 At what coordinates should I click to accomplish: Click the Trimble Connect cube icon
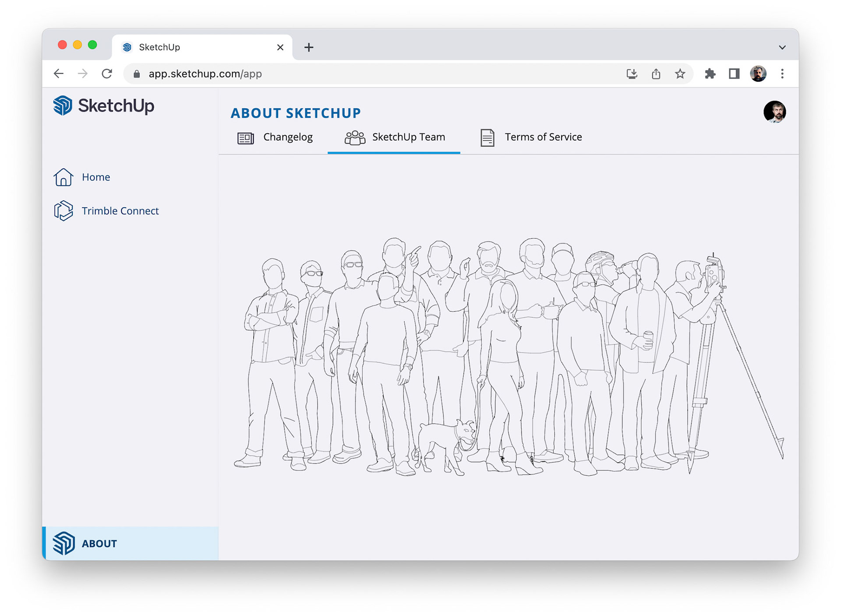tap(63, 211)
